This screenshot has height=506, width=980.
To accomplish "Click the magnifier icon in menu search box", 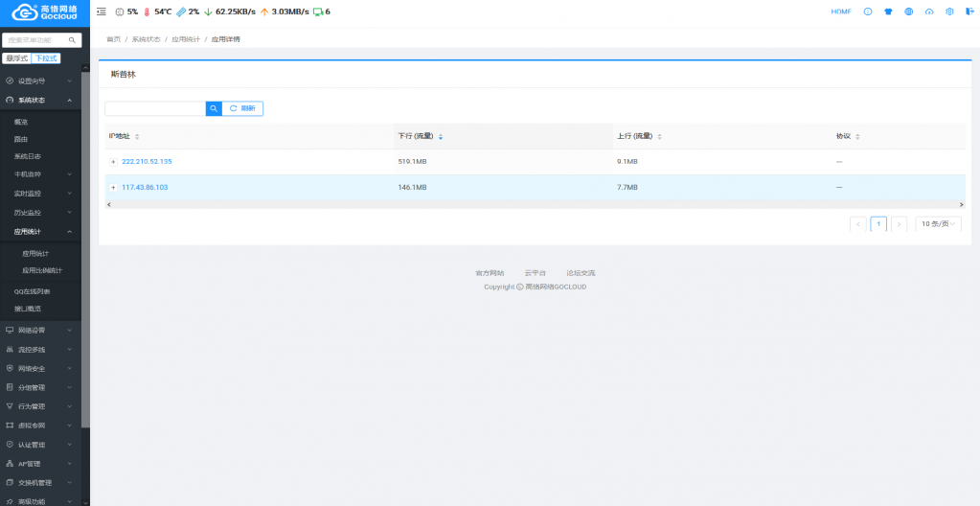I will (x=72, y=40).
